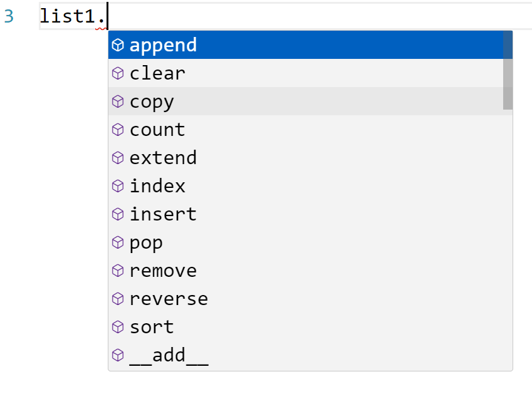The width and height of the screenshot is (532, 399).
Task: Click the cube icon beside insert
Action: (x=118, y=214)
